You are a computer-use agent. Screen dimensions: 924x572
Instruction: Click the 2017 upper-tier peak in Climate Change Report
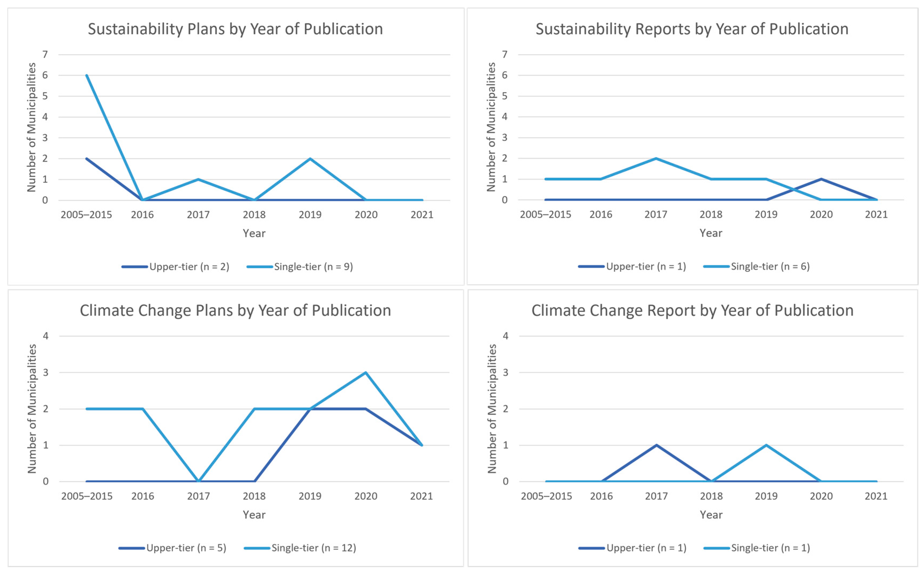[656, 445]
